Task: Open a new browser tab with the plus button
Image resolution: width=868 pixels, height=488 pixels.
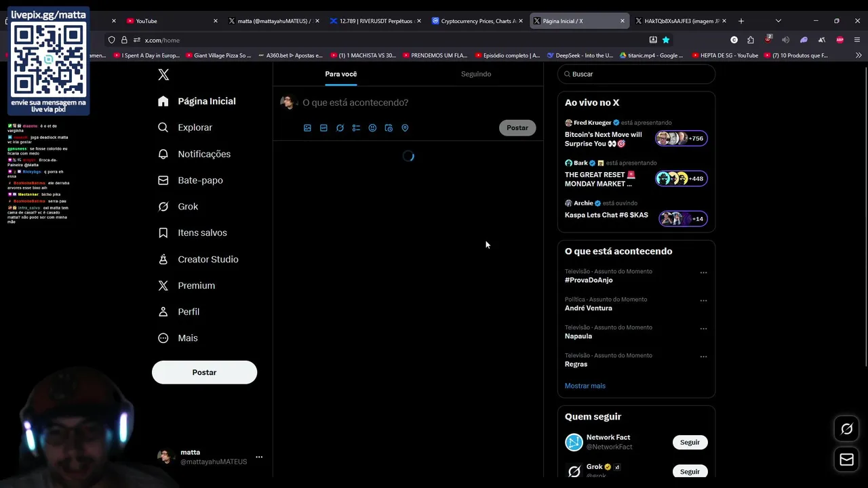Action: click(741, 21)
